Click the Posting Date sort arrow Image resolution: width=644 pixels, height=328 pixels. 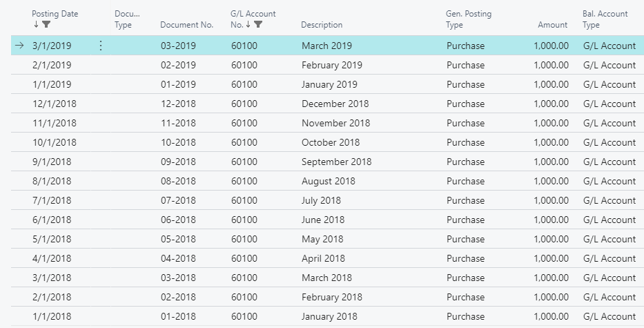click(36, 25)
